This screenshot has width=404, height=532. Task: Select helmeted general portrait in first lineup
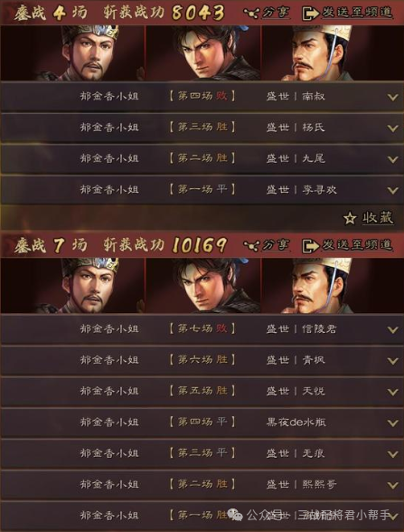tap(73, 52)
